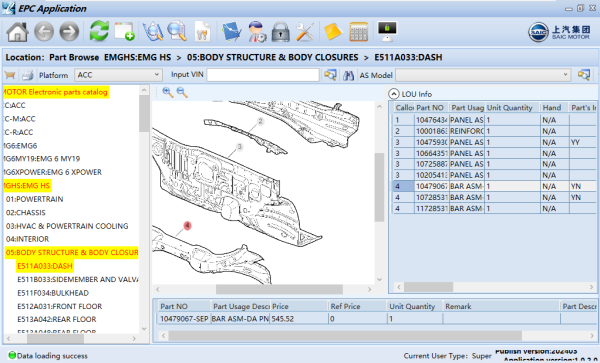Click the binoculars find icon
Image resolution: width=600 pixels, height=363 pixels.
click(x=348, y=75)
